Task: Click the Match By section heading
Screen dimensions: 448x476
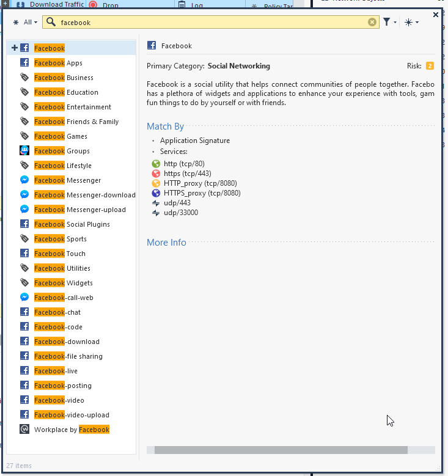Action: pos(165,126)
